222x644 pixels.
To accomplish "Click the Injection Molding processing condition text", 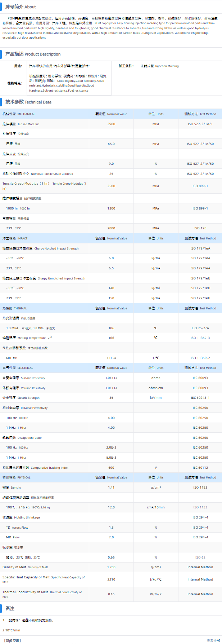I will pos(159,66).
